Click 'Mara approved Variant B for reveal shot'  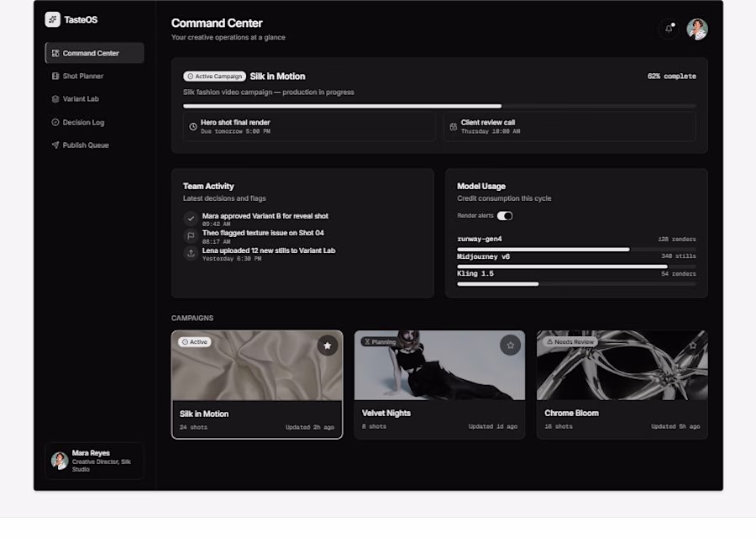point(265,216)
